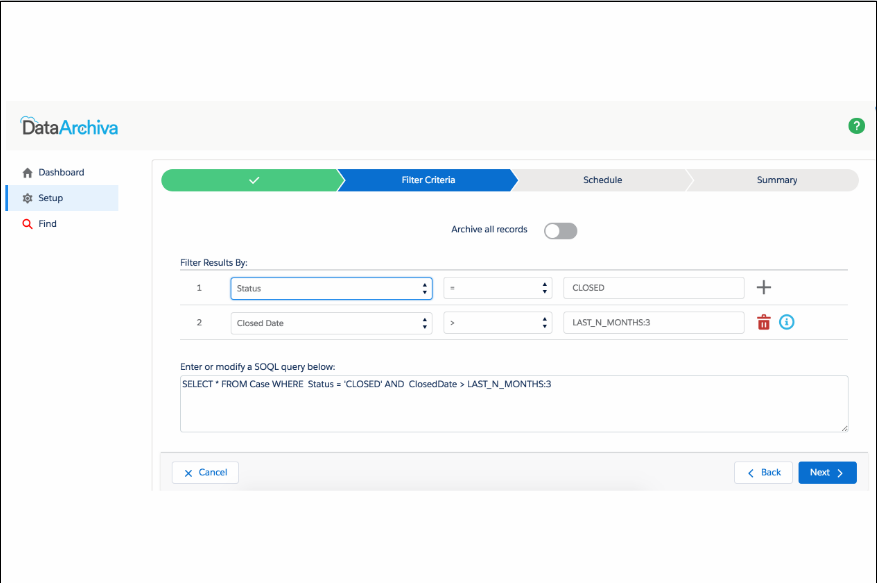The height and width of the screenshot is (583, 877).
Task: Open the Find sidebar item
Action: (x=62, y=224)
